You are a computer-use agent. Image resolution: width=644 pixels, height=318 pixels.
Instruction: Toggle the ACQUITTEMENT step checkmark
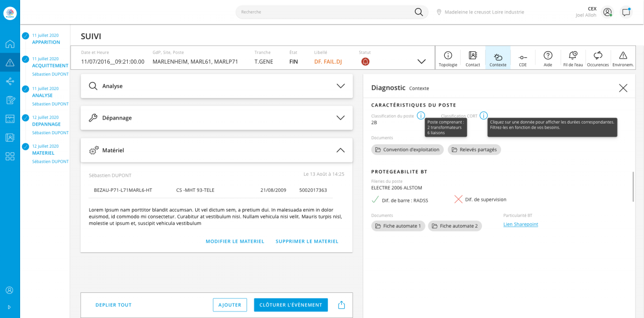pos(26,59)
